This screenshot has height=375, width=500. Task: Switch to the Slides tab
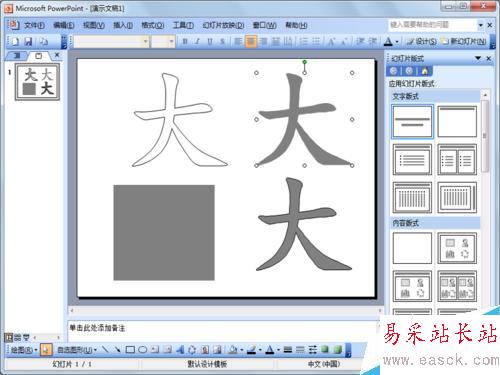(39, 56)
